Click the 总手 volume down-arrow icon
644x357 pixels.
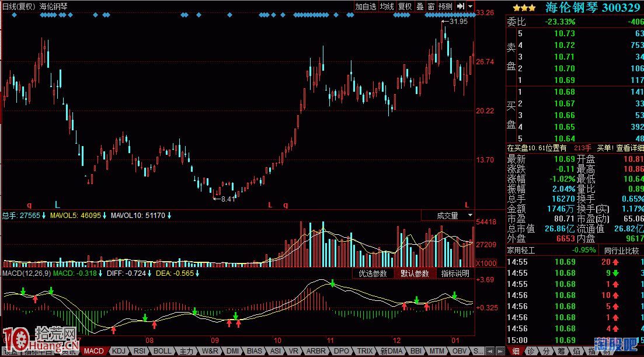(44, 216)
